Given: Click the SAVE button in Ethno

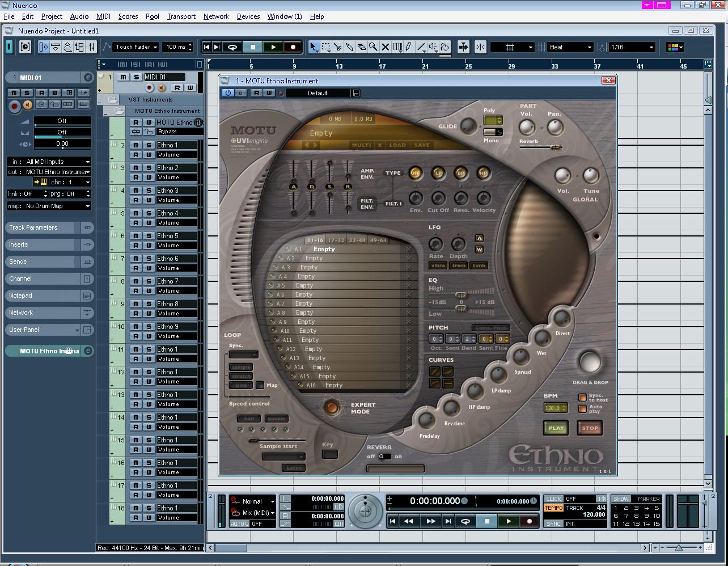Looking at the screenshot, I should [x=422, y=145].
